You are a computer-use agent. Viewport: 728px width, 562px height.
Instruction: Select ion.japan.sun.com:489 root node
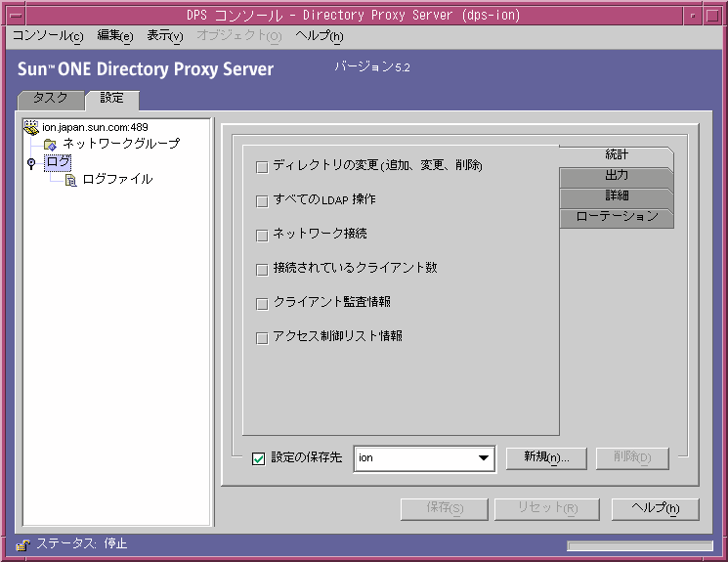pyautogui.click(x=95, y=127)
